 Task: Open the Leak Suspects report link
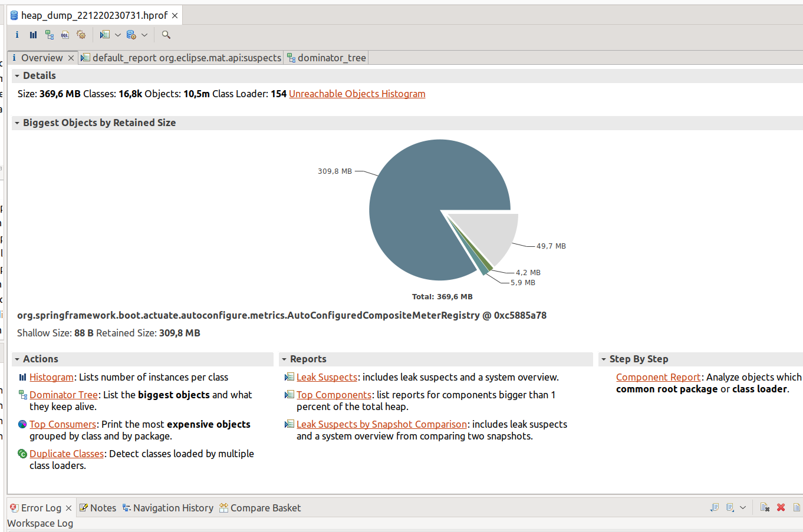coord(327,377)
